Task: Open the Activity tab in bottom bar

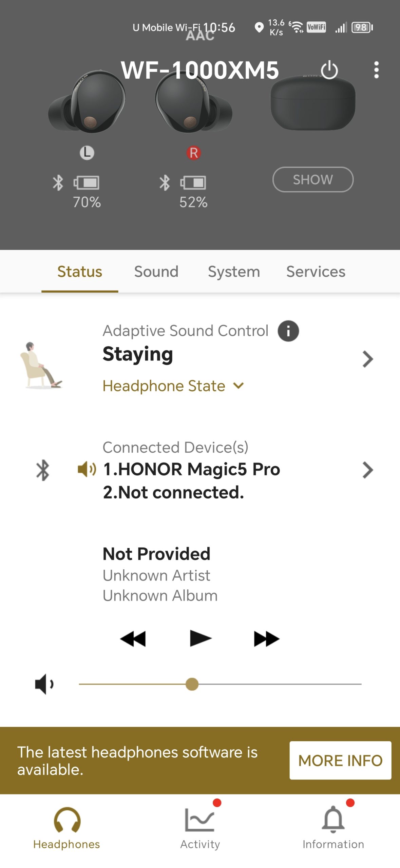Action: 200,827
